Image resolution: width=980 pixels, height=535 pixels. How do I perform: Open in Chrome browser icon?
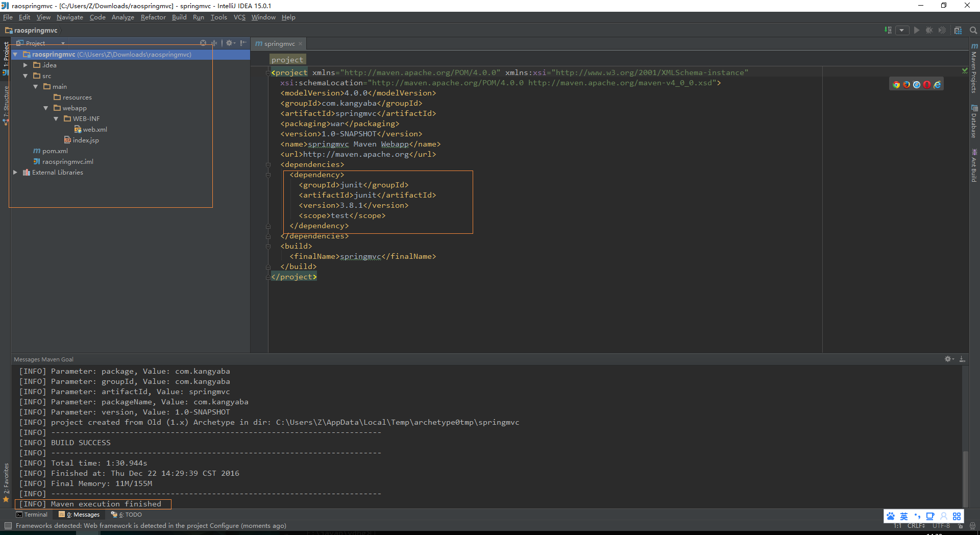click(896, 85)
